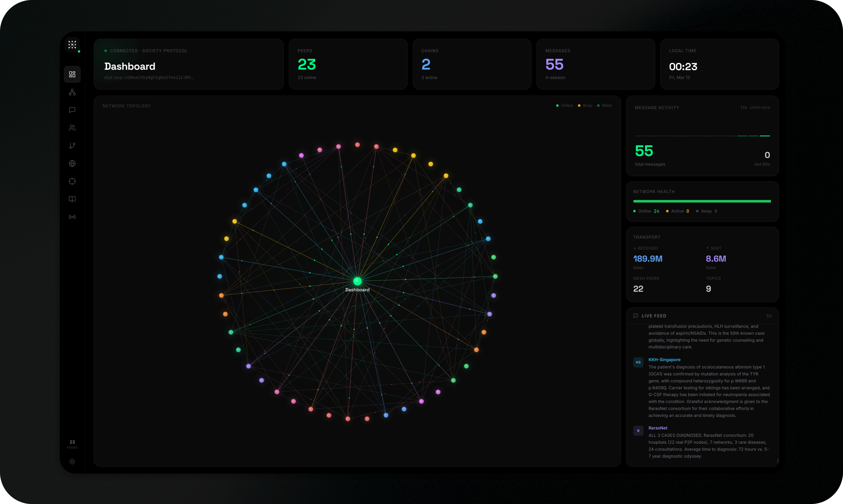Open the chat bubble icon in sidebar
The height and width of the screenshot is (504, 843).
pos(72,110)
